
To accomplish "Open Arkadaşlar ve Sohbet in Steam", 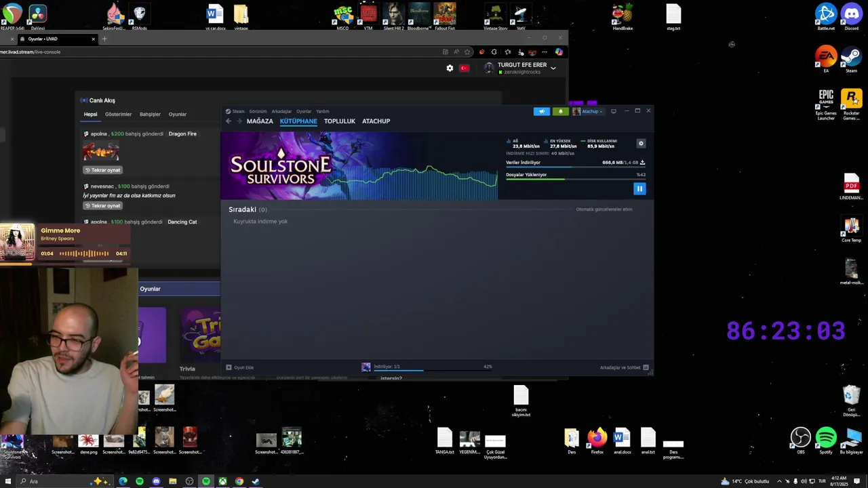I will coord(624,367).
